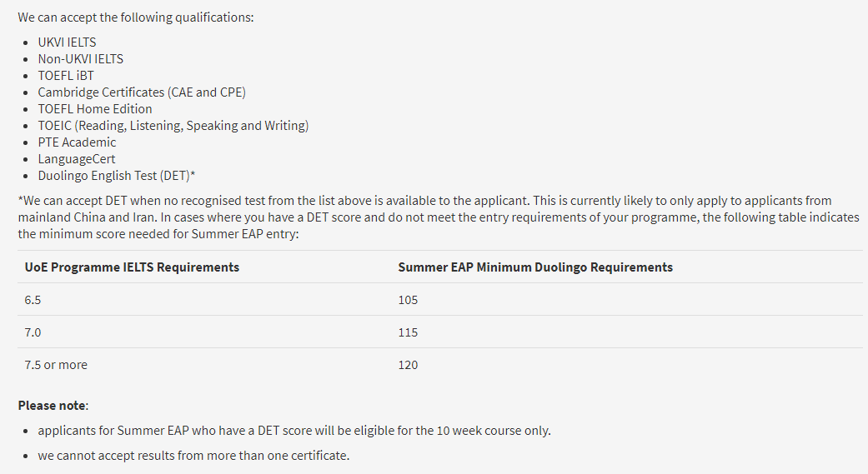Click Duolingo English Test (DET) item
Screen dimensions: 868x474
click(x=116, y=176)
